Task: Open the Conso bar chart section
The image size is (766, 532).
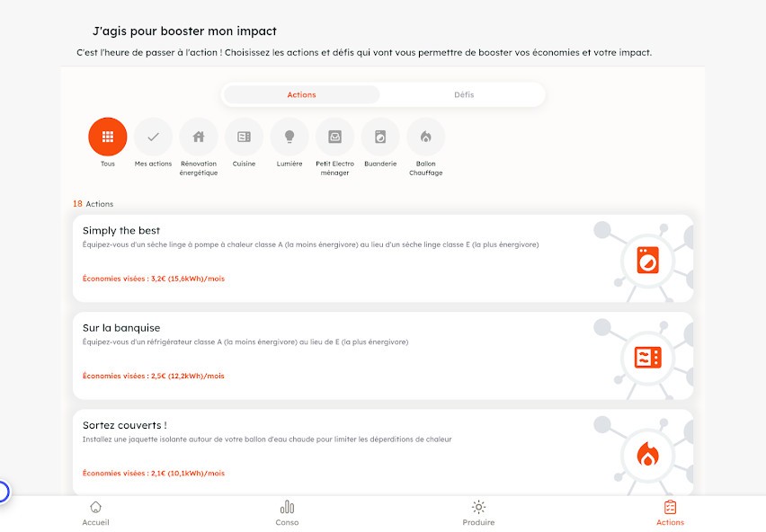Action: coord(287,513)
